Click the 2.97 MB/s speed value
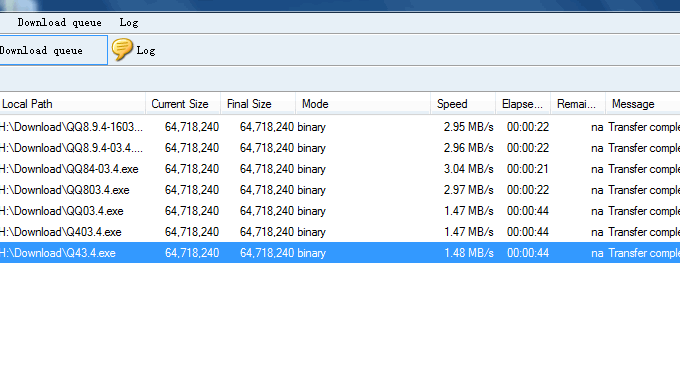Viewport: 680px width, 366px height. click(x=468, y=190)
